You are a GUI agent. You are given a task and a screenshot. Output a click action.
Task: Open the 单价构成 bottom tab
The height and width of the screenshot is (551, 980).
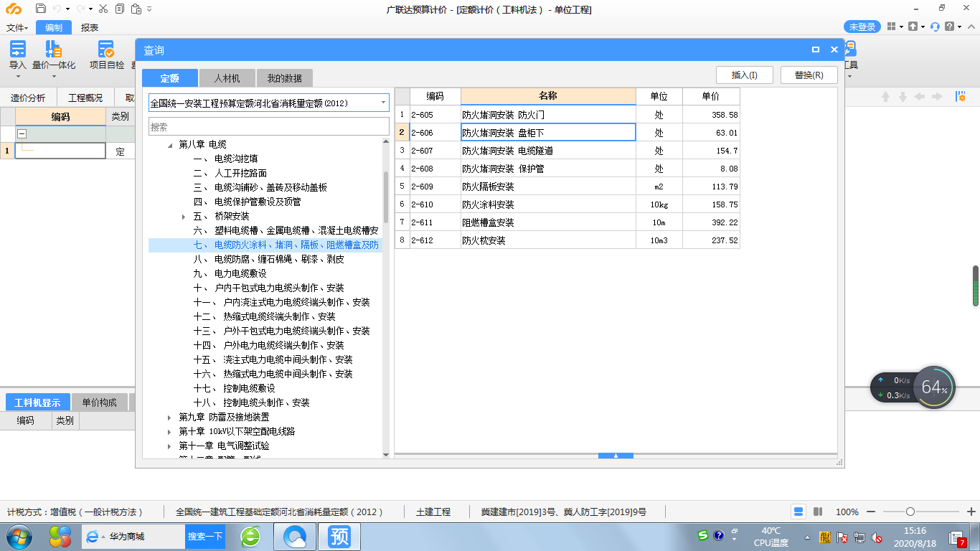click(x=99, y=402)
